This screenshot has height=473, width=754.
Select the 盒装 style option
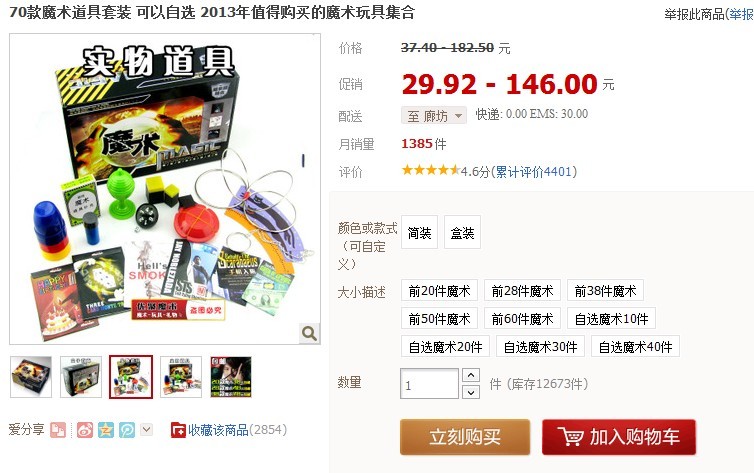[462, 233]
